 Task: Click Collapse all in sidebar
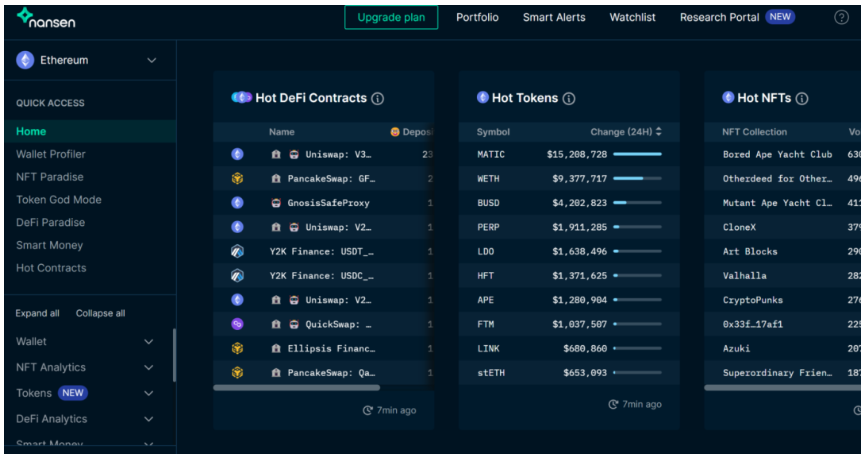(x=101, y=313)
